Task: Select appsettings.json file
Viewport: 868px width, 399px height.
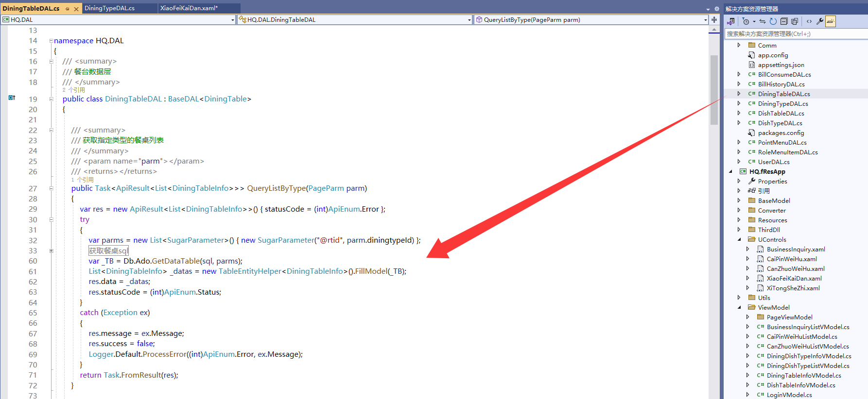Action: coord(781,65)
